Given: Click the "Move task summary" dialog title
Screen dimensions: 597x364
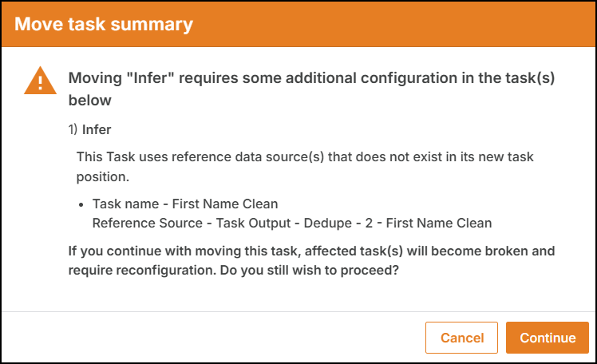Looking at the screenshot, I should click(x=104, y=24).
